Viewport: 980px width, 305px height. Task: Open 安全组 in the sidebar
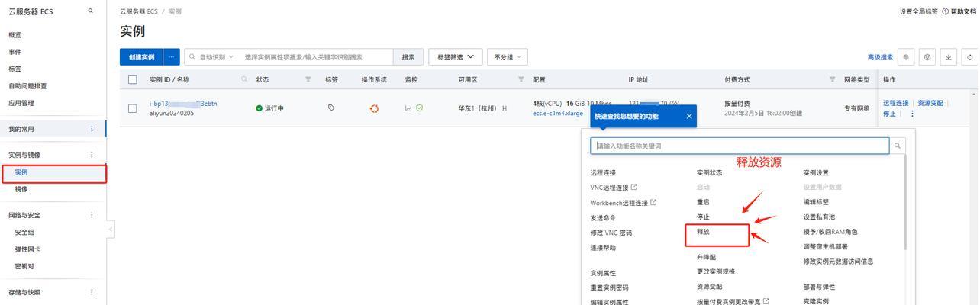point(24,232)
